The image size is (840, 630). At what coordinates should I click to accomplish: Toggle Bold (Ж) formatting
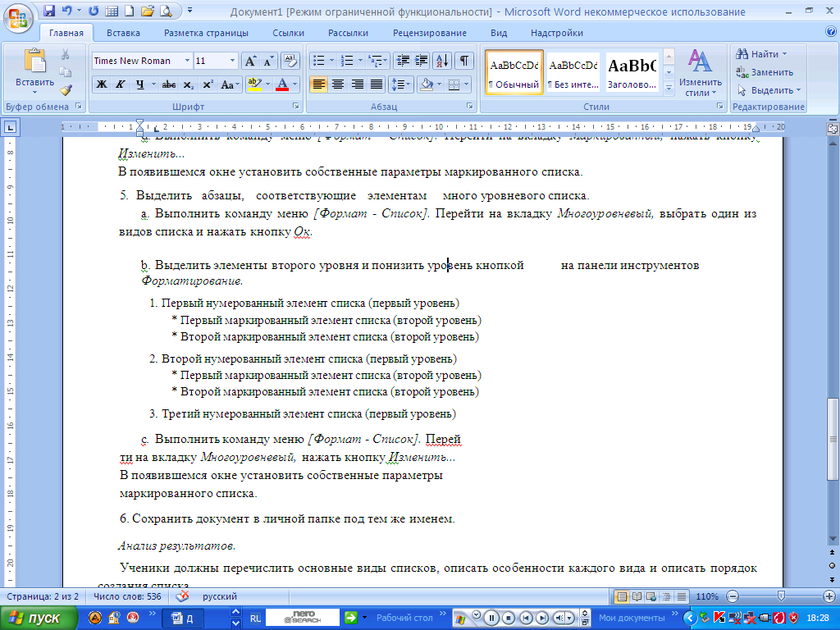[101, 84]
